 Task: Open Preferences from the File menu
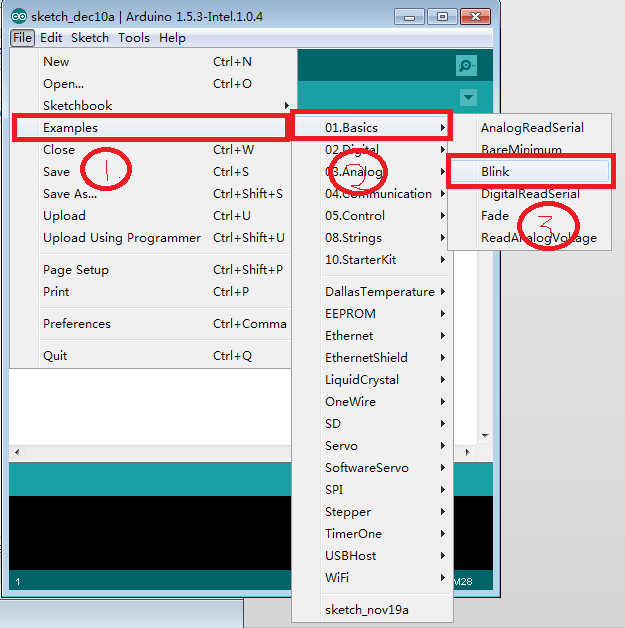(x=151, y=324)
